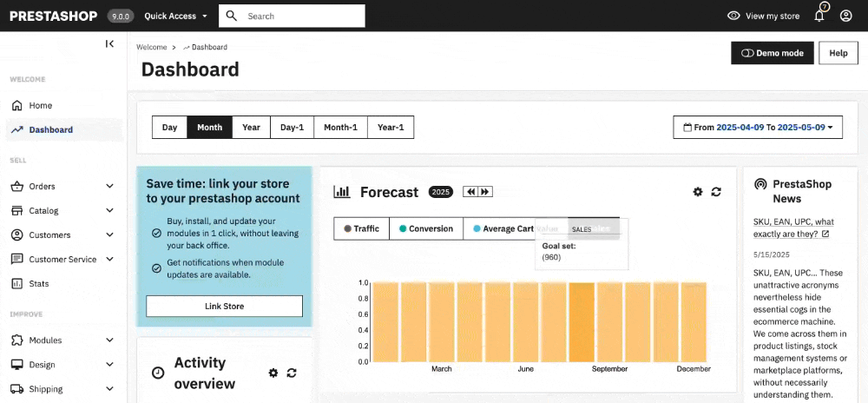Viewport: 868px width, 403px height.
Task: Refresh the Forecast chart
Action: [x=716, y=192]
